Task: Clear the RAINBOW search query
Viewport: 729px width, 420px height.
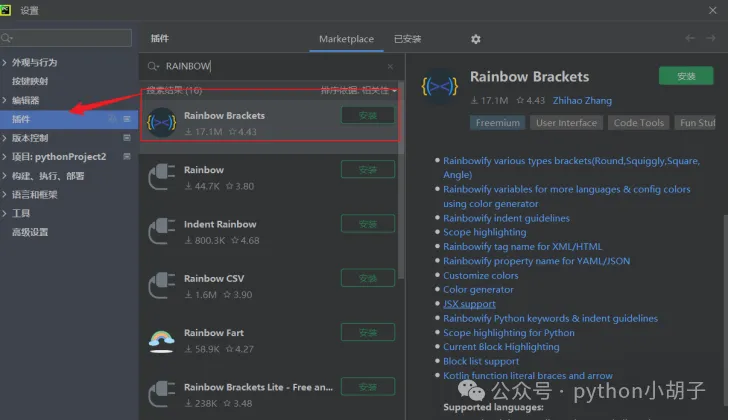Action: (x=390, y=67)
